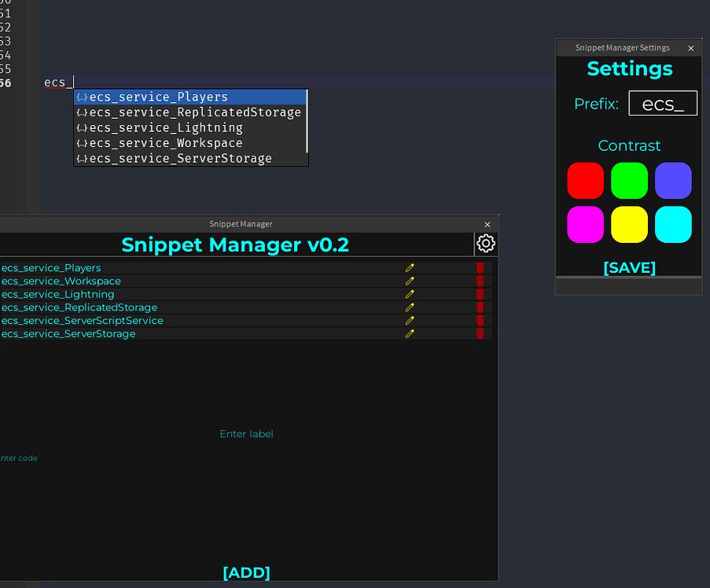Click the [ADD] button to add a snippet
710x588 pixels.
246,572
